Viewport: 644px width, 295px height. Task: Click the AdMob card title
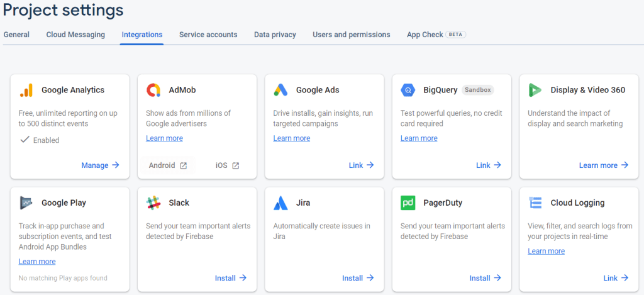click(182, 90)
